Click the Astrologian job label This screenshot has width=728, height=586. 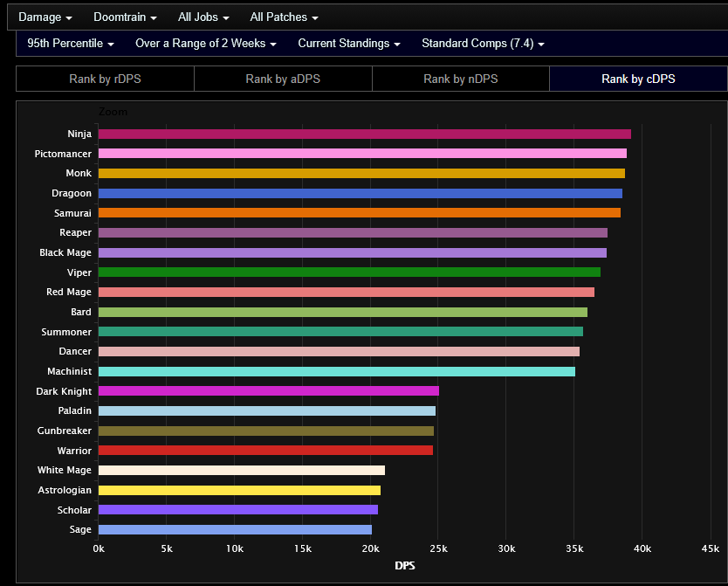coord(65,490)
